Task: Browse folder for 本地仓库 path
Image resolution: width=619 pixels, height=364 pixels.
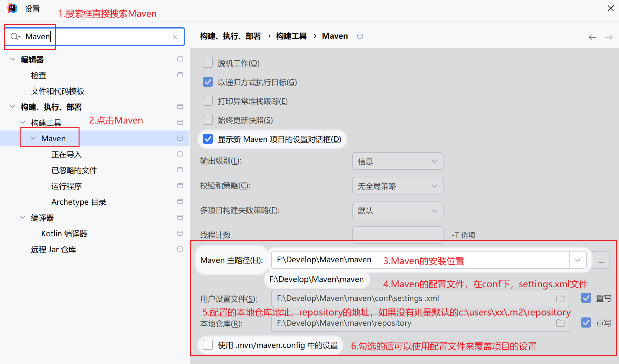Action: pos(561,323)
